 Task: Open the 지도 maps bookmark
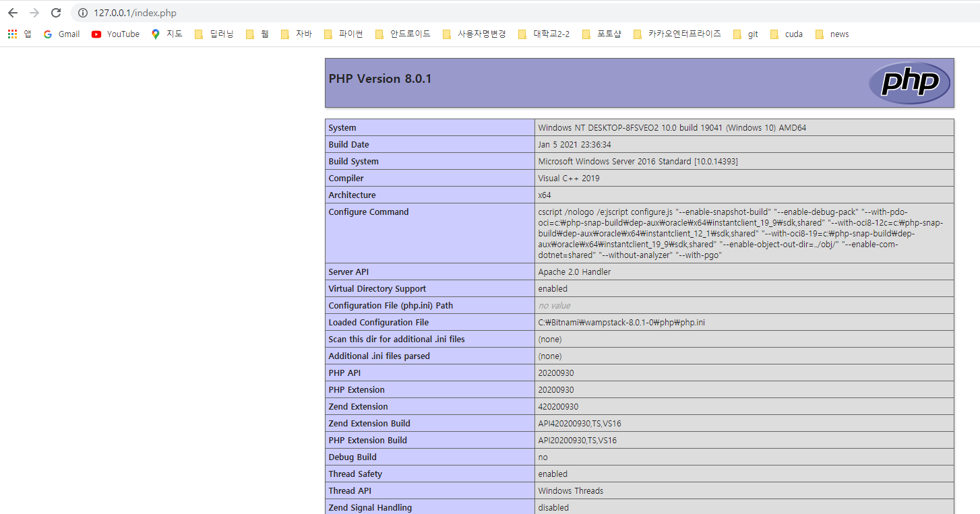click(166, 34)
